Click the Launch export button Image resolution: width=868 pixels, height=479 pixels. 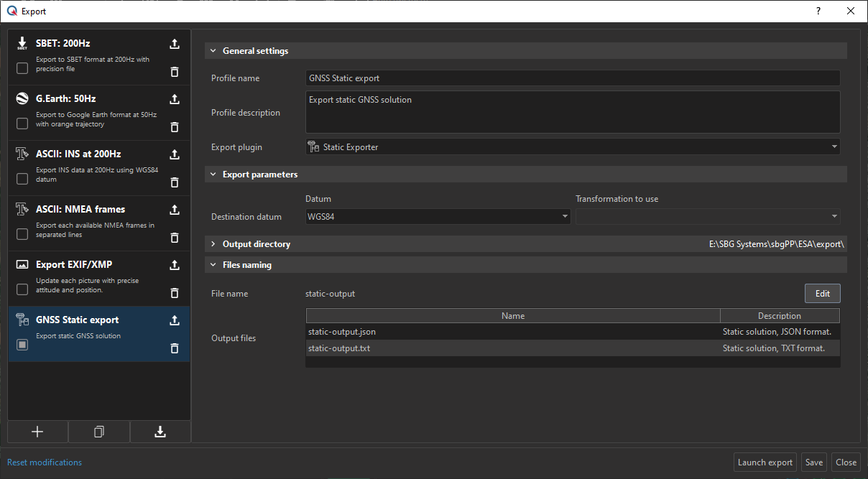(x=765, y=462)
